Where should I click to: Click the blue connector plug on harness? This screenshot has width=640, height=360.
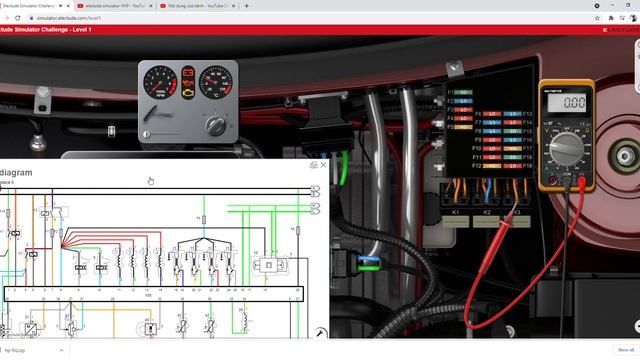click(369, 259)
